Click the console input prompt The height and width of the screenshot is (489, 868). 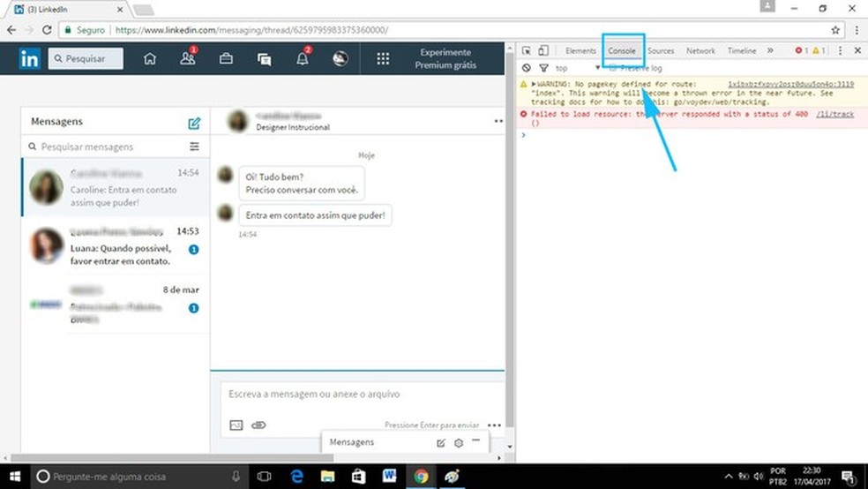click(x=692, y=134)
